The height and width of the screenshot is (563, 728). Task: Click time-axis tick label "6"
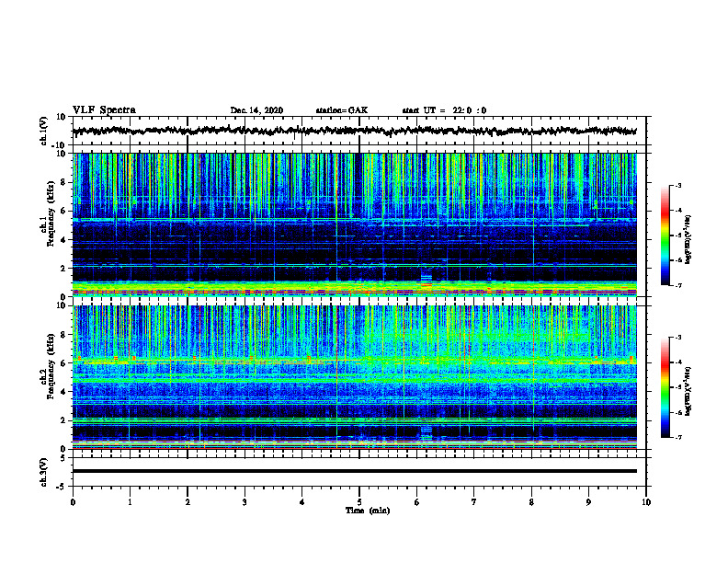(x=417, y=502)
